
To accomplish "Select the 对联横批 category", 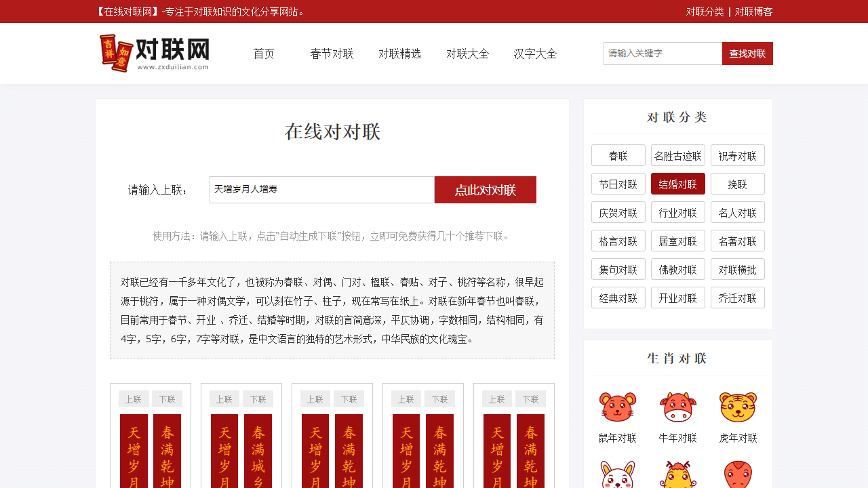I will coord(738,269).
